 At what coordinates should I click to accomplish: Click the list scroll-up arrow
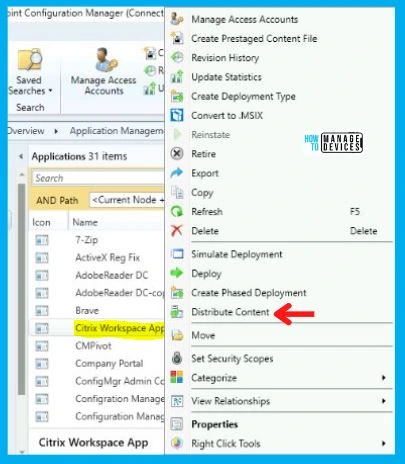click(22, 174)
